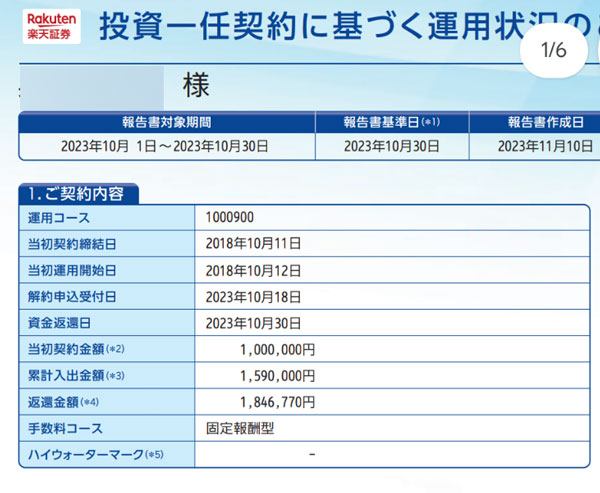Select the 1,000,000円 initial contract amount
The image size is (600, 493).
[277, 350]
